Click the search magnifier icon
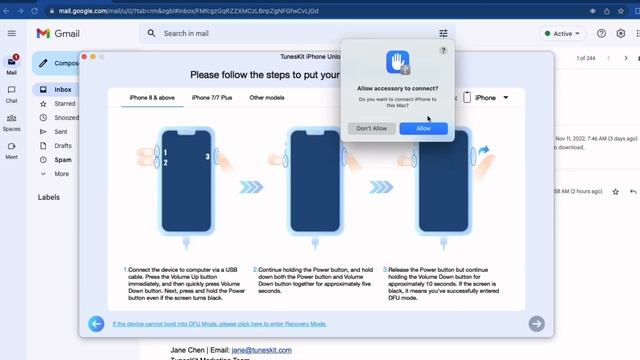 point(151,33)
